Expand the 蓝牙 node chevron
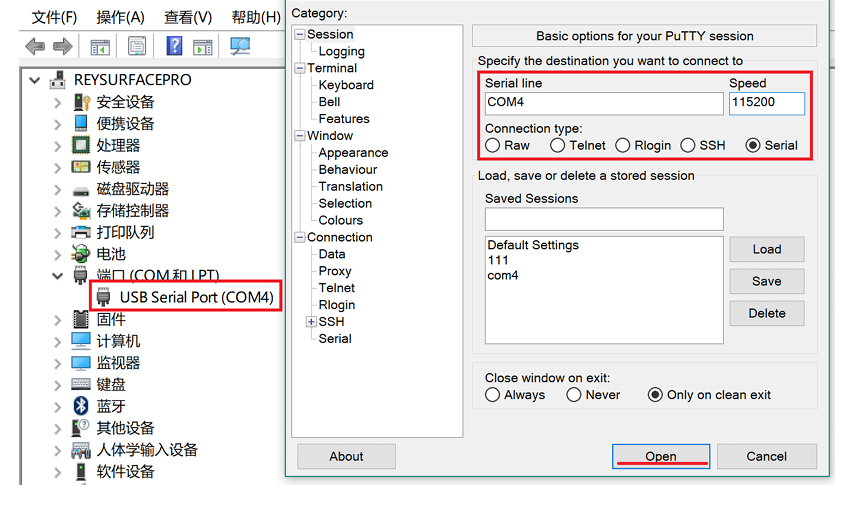Screen dimensions: 862x510 tap(57, 406)
